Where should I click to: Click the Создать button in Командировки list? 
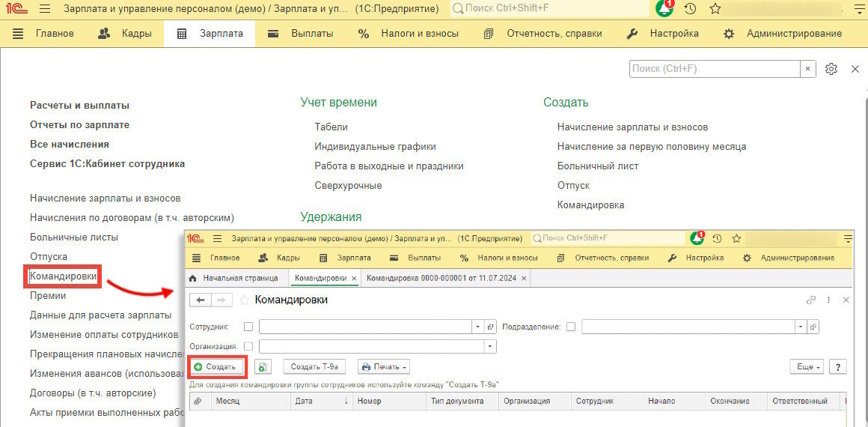pyautogui.click(x=218, y=367)
